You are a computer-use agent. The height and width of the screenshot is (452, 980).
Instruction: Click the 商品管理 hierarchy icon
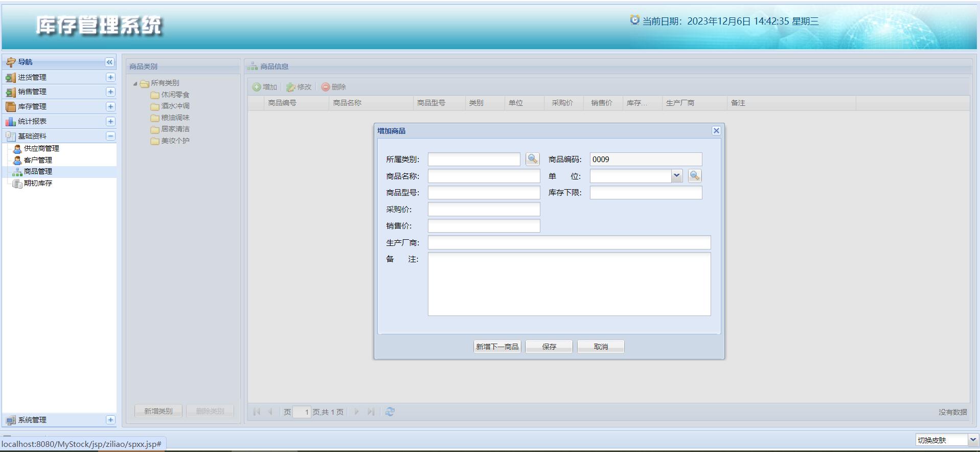[17, 172]
